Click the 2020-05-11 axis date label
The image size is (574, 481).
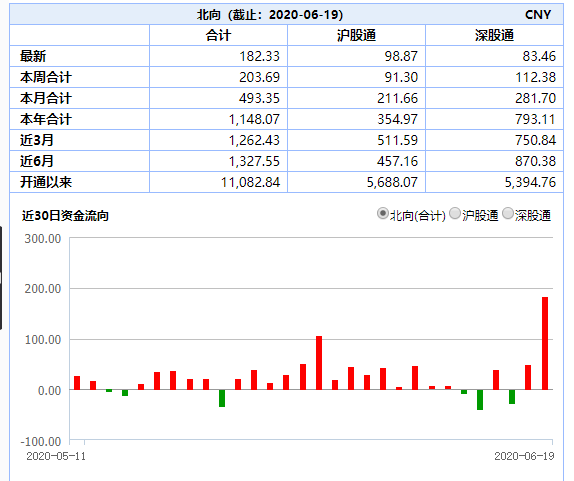tap(56, 456)
